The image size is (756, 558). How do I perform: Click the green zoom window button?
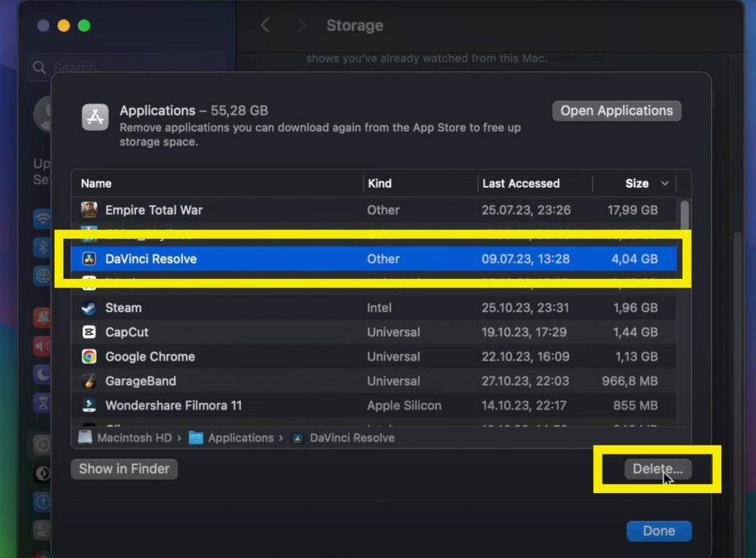coord(84,26)
